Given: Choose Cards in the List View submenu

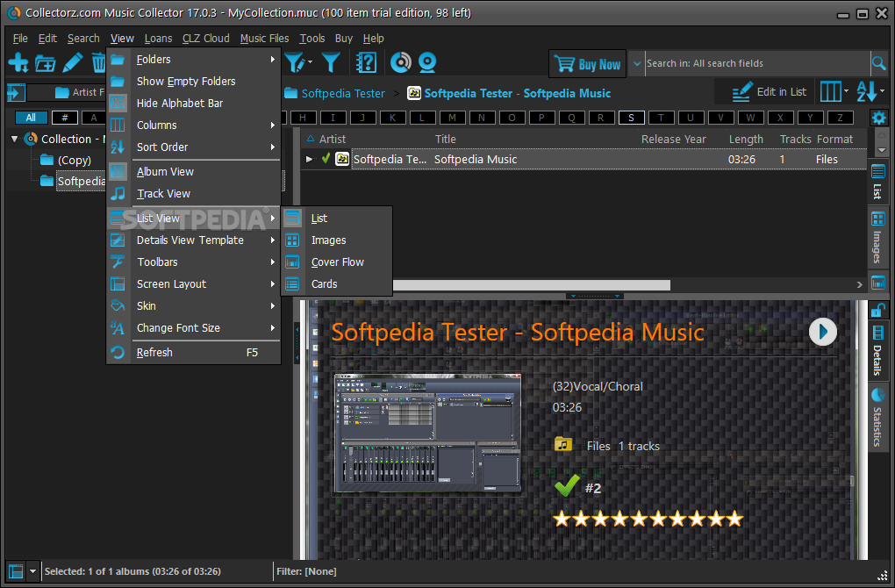Looking at the screenshot, I should coord(337,283).
